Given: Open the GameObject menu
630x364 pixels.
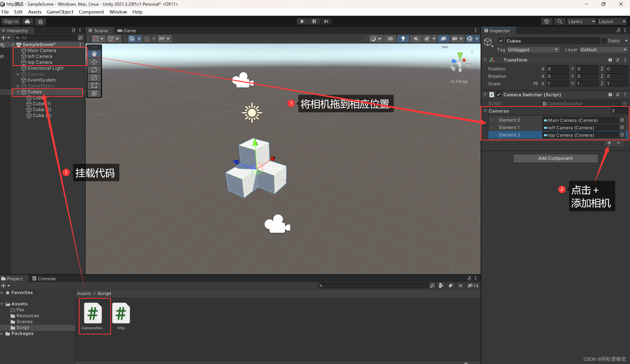Looking at the screenshot, I should point(60,12).
